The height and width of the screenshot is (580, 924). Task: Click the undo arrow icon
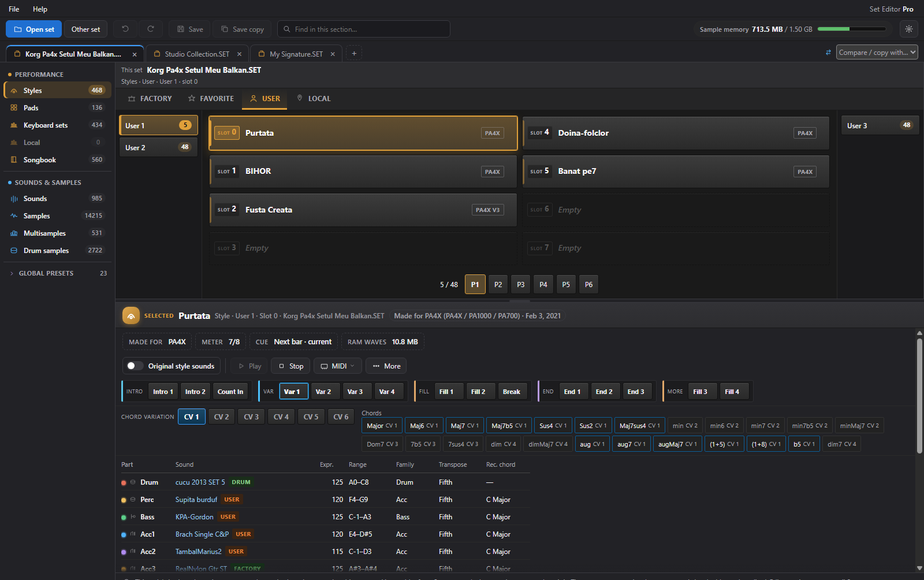[125, 29]
